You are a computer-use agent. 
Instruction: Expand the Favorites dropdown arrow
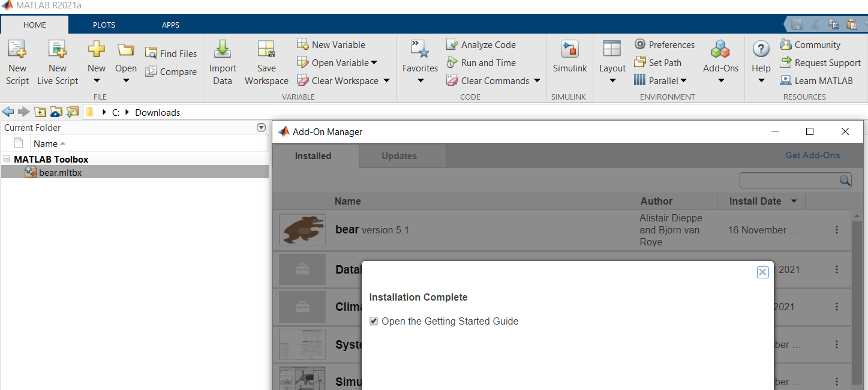pyautogui.click(x=420, y=81)
